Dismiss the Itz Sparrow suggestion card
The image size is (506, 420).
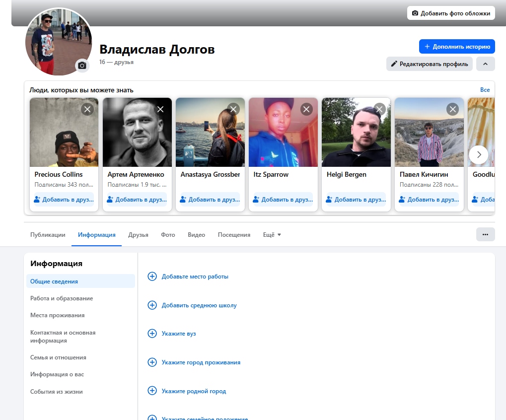[x=306, y=109]
